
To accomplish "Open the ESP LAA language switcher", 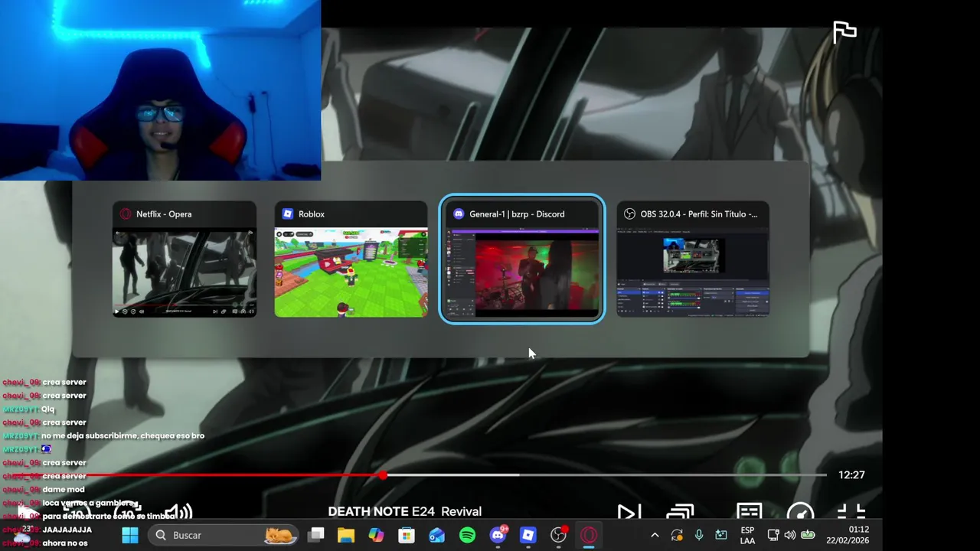I will tap(747, 535).
